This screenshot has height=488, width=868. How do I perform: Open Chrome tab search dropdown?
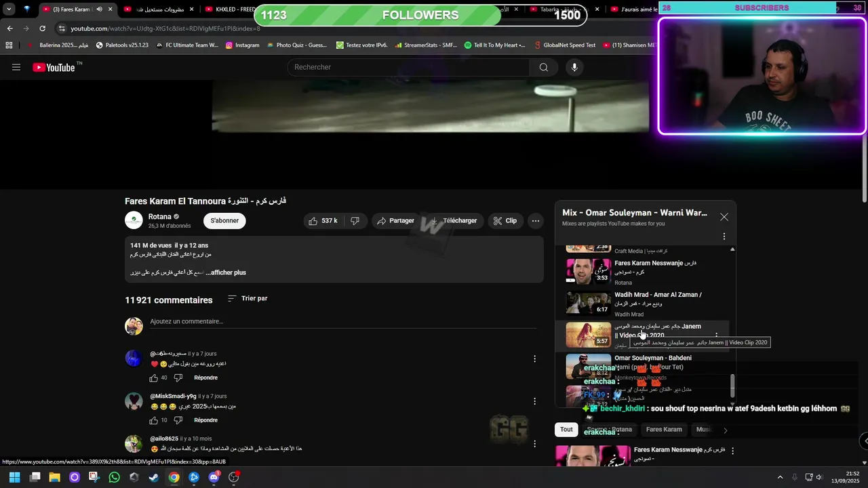[9, 9]
